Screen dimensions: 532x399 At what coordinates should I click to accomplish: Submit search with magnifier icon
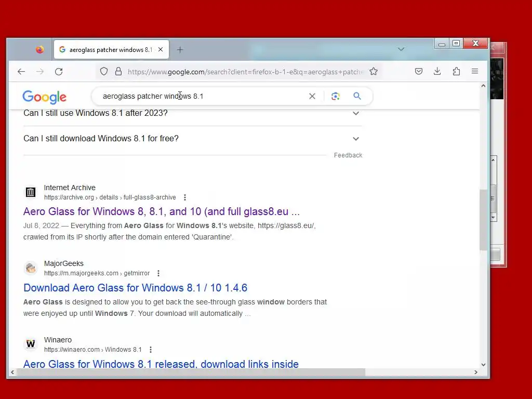coord(357,96)
